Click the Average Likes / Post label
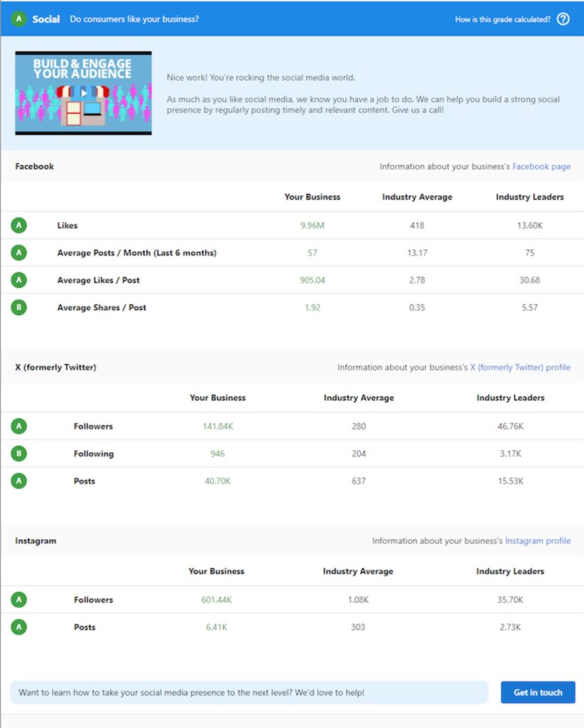This screenshot has width=584, height=728. [x=98, y=280]
